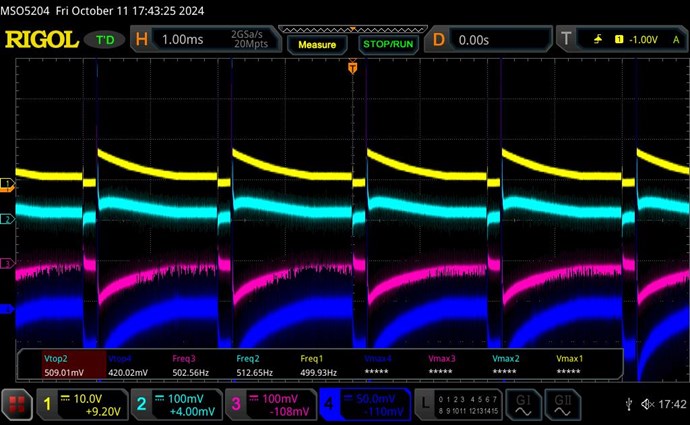Tap the rising edge trigger icon
The image size is (690, 425).
pyautogui.click(x=598, y=40)
